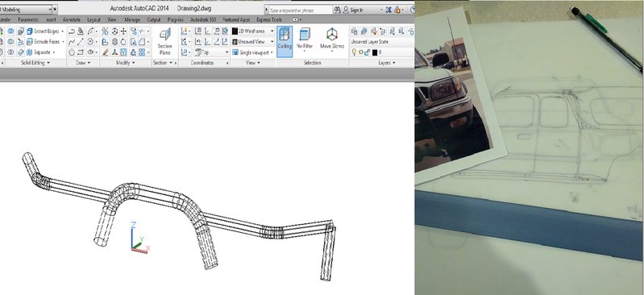Toggle the layer lock icon

(368, 52)
